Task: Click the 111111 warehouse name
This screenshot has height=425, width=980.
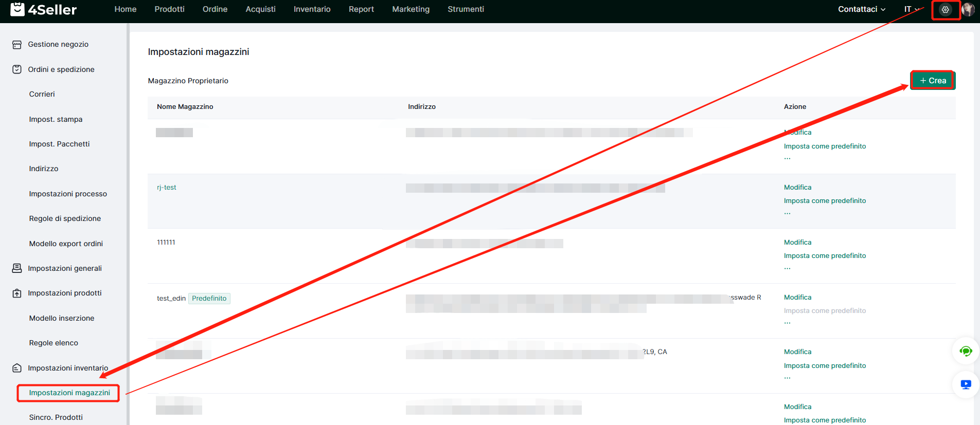Action: (166, 243)
